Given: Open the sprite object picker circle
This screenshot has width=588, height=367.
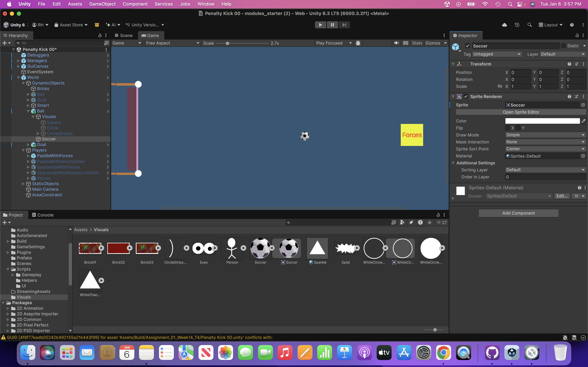Looking at the screenshot, I should pyautogui.click(x=583, y=105).
